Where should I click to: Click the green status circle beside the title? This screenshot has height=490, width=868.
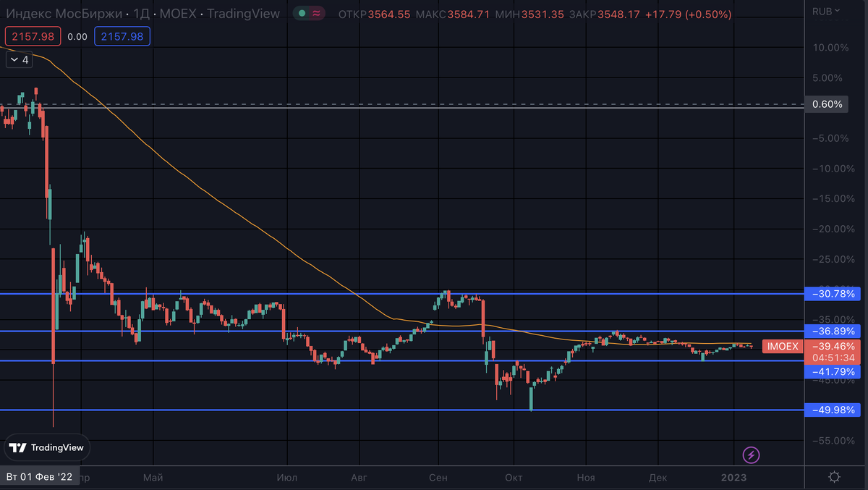[302, 12]
